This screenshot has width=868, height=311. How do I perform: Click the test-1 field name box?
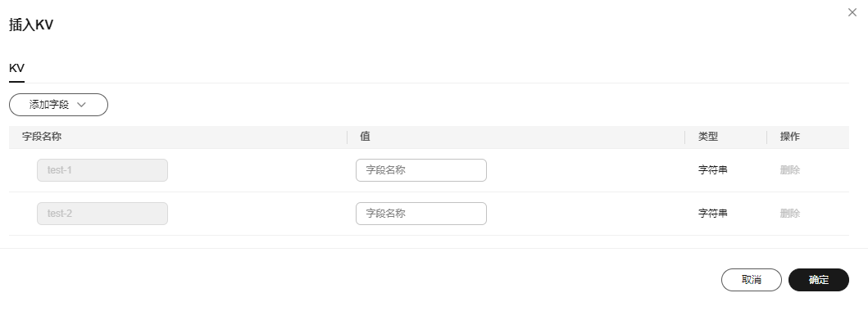pyautogui.click(x=102, y=170)
